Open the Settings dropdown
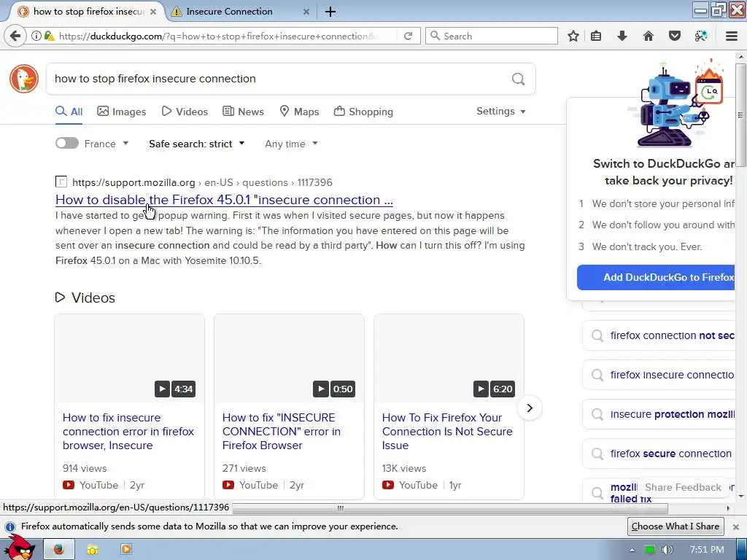 500,111
